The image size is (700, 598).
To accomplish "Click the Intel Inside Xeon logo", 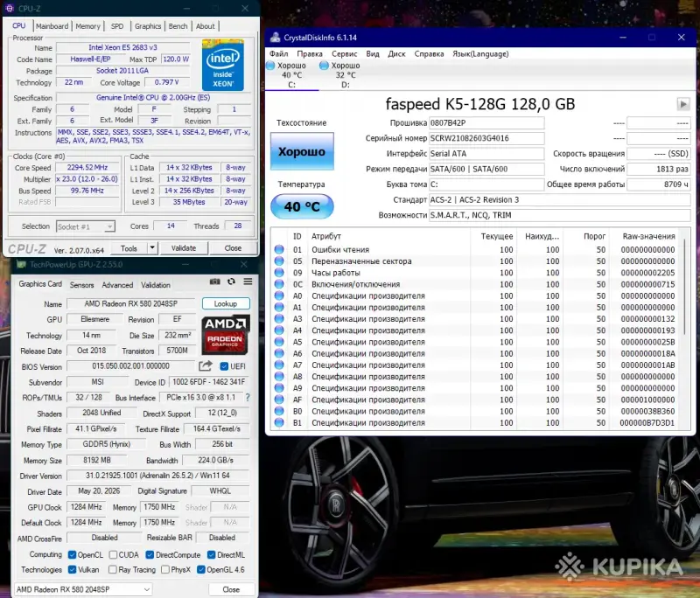I will click(x=223, y=65).
